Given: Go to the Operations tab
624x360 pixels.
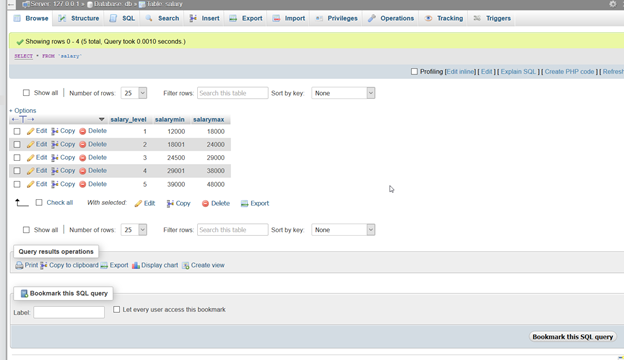Looking at the screenshot, I should [391, 18].
